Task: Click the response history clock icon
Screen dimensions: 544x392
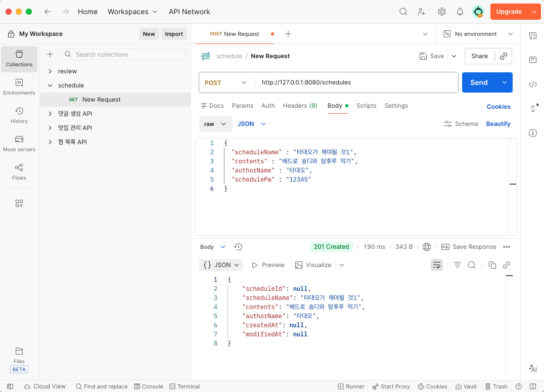Action: pyautogui.click(x=238, y=247)
